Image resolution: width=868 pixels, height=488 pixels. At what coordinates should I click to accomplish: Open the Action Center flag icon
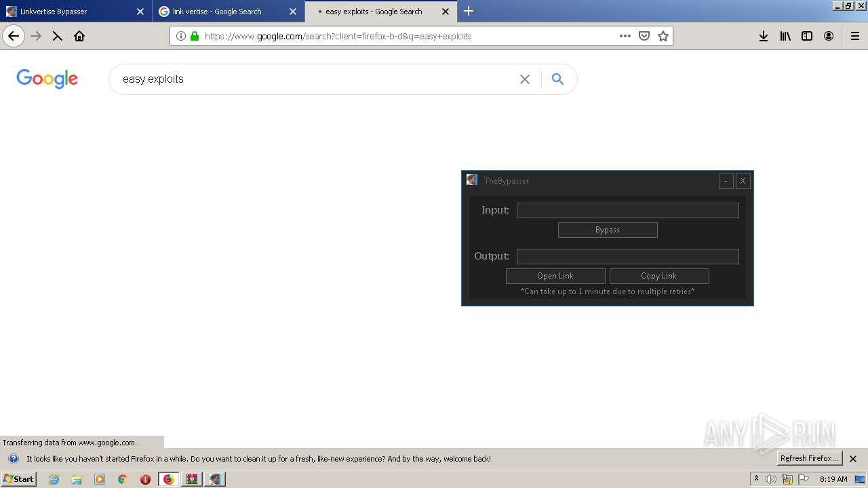803,479
